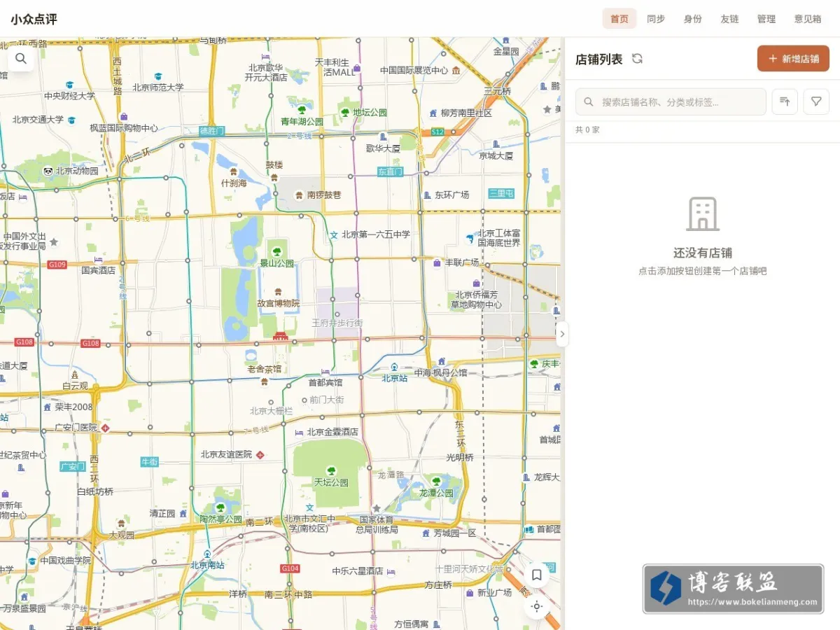Click the 故宫博物院 marker on the map
840x630 pixels.
coord(279,291)
